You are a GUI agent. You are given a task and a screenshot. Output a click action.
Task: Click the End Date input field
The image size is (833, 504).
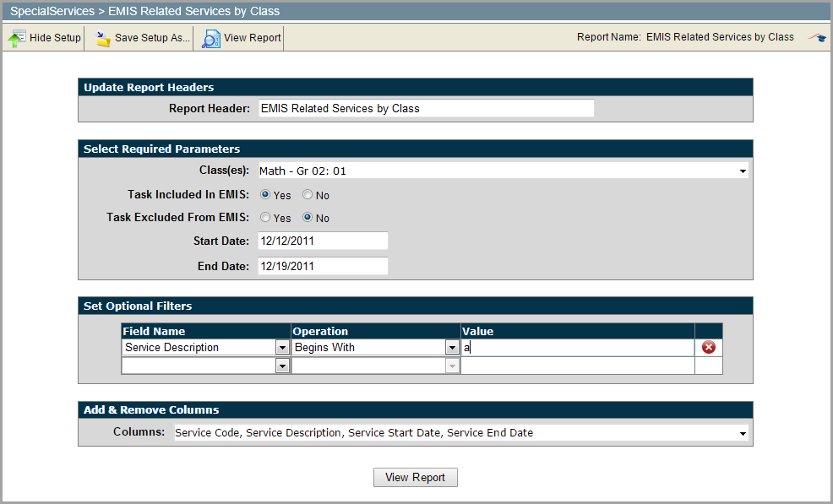tap(321, 266)
